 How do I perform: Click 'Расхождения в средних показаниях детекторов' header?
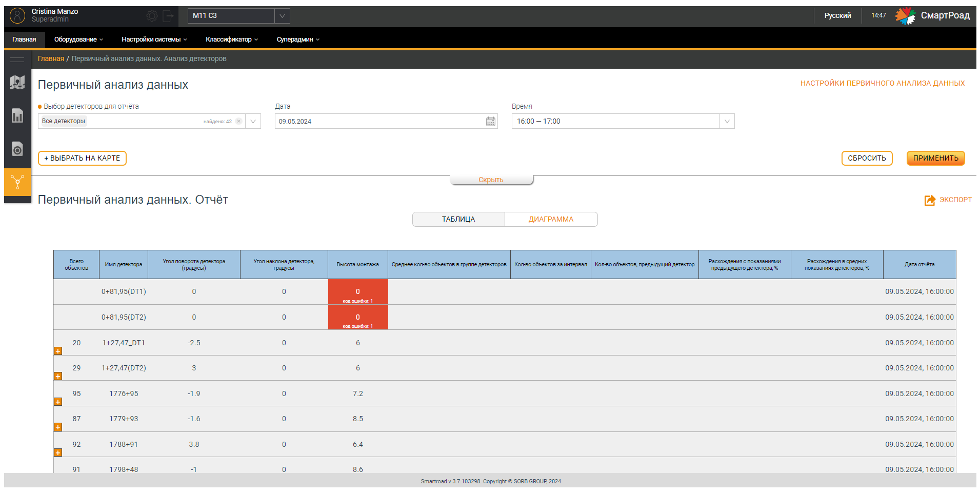click(837, 265)
